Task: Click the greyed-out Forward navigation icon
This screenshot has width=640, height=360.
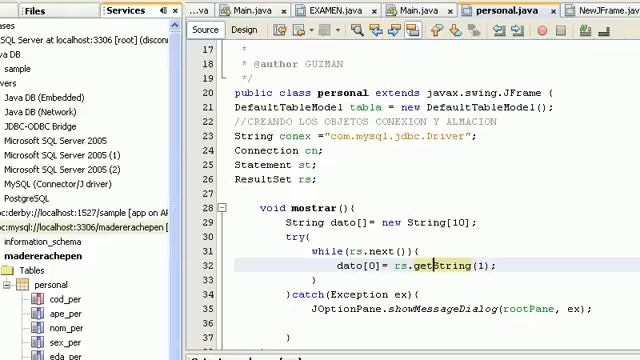Action: point(325,30)
